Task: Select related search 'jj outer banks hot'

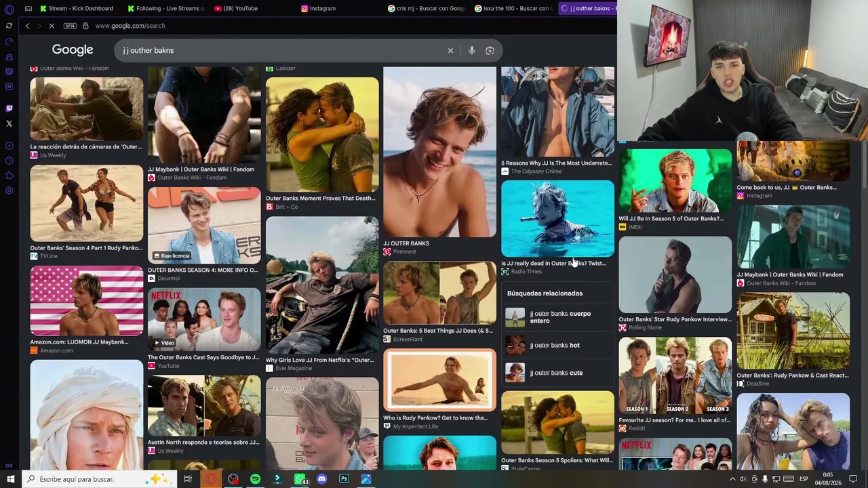Action: tap(557, 345)
